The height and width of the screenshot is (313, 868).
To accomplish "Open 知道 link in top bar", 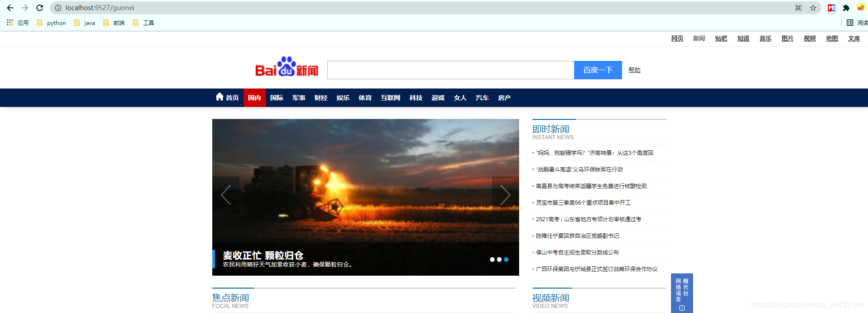I will click(x=743, y=38).
